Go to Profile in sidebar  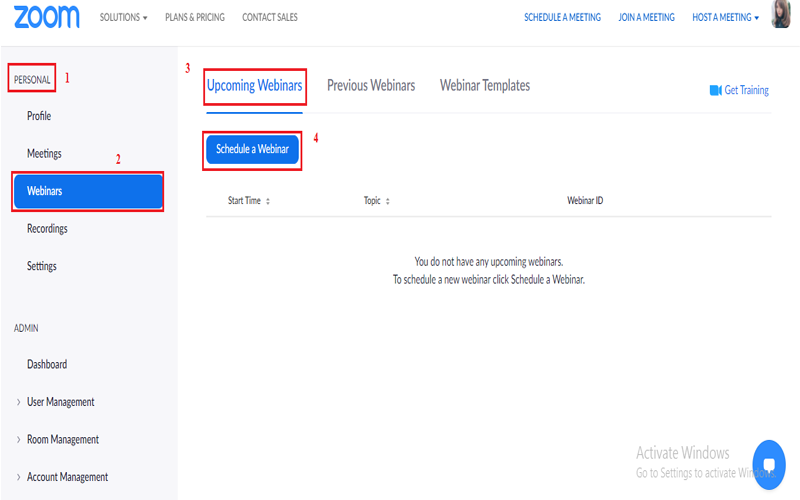[39, 116]
